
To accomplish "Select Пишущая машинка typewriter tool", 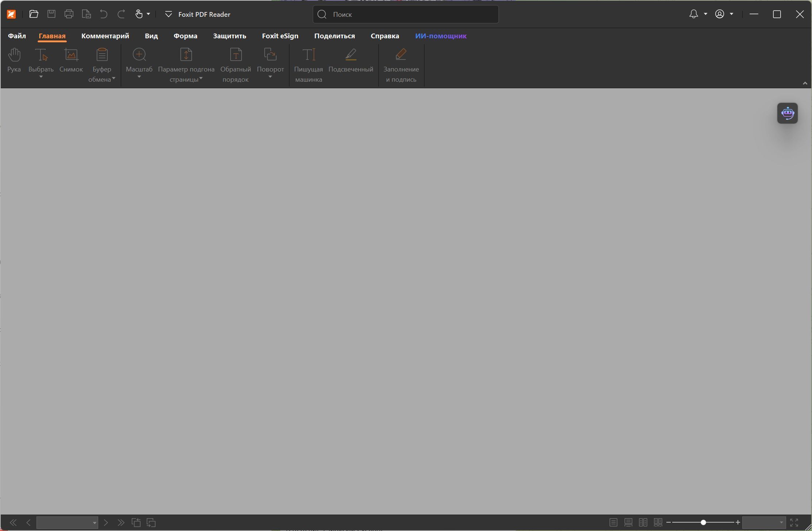I will point(309,65).
